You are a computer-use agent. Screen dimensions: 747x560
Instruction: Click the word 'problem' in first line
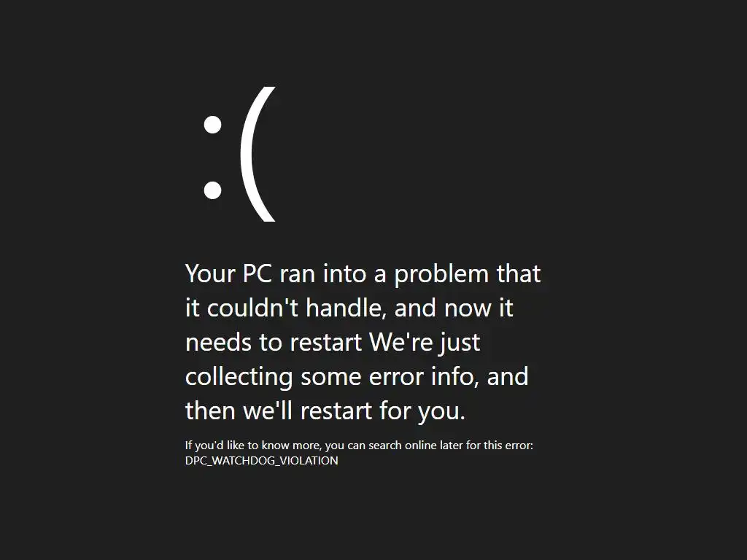tap(441, 275)
